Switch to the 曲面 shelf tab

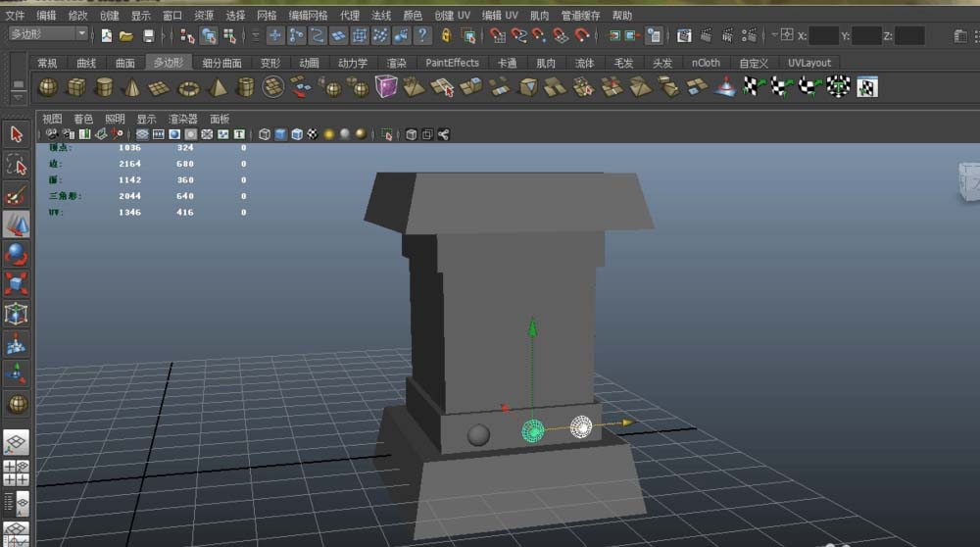click(x=125, y=63)
